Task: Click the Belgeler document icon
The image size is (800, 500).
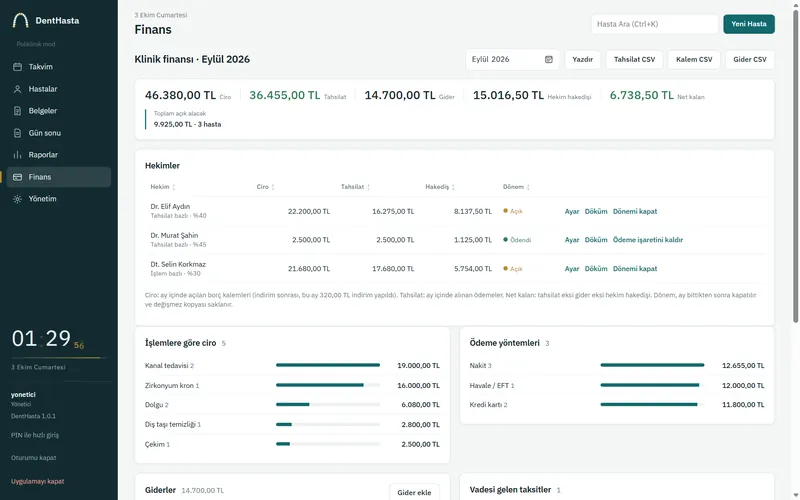Action: 17,111
